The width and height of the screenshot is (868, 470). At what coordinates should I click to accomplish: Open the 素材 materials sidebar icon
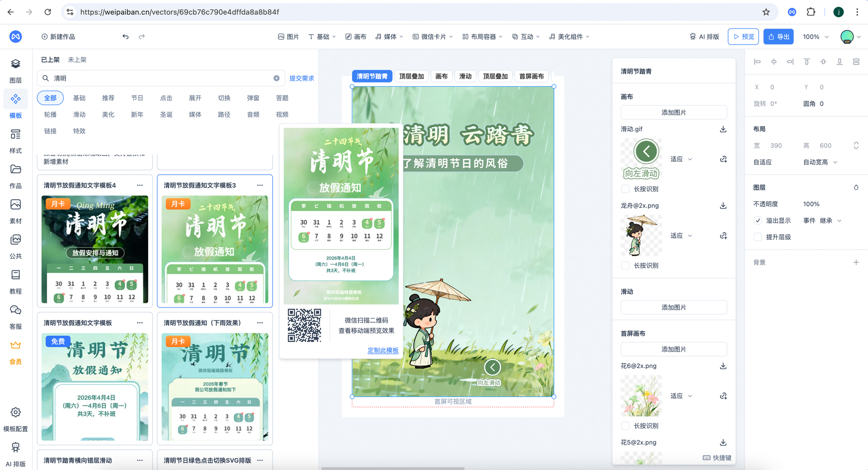[x=16, y=205]
